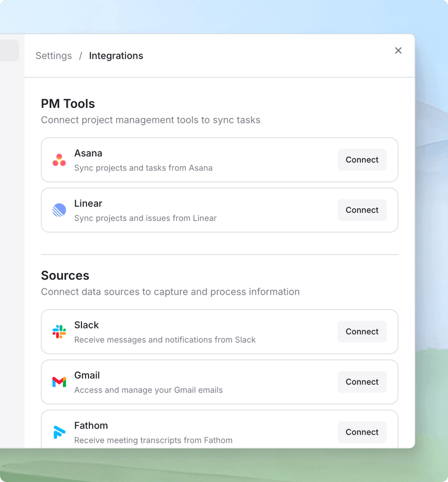
Task: Open Settings from the breadcrumb
Action: [54, 56]
